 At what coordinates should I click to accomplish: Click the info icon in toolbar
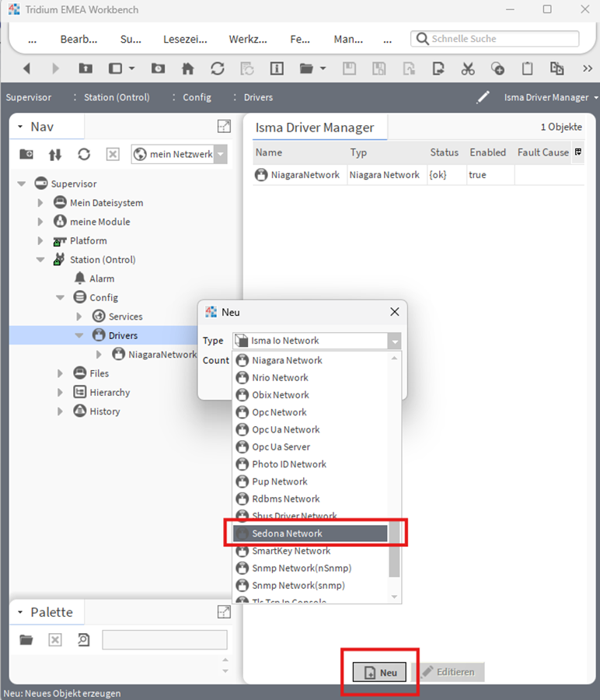click(277, 68)
